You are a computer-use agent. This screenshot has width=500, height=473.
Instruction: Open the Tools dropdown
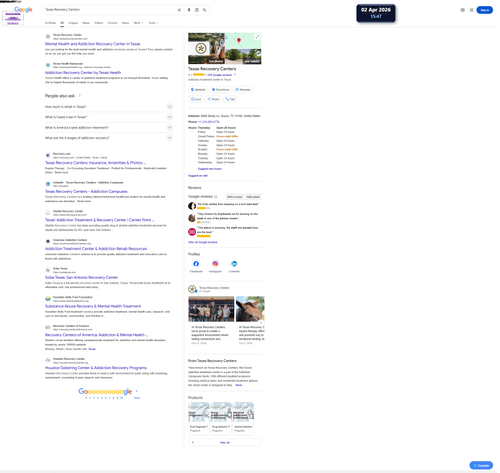(x=153, y=23)
